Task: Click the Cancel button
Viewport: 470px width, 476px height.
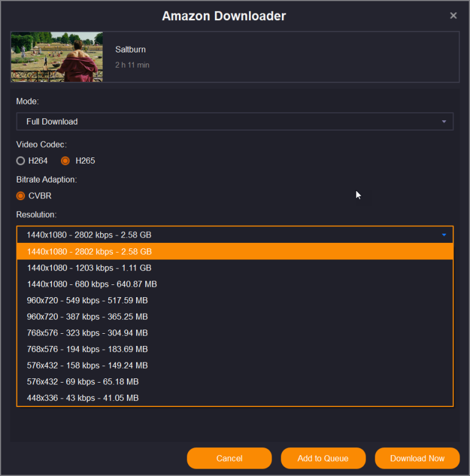Action: click(x=229, y=458)
